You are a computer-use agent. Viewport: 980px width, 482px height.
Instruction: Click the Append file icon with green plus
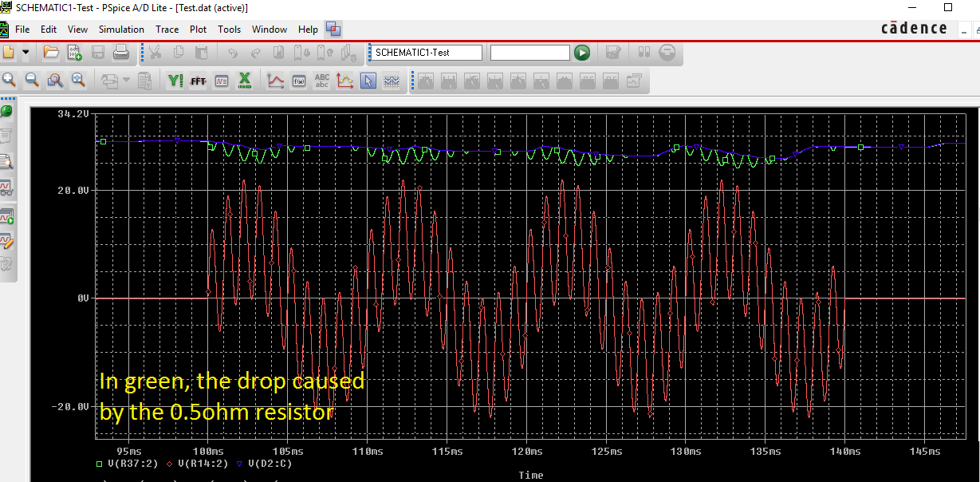[x=74, y=53]
